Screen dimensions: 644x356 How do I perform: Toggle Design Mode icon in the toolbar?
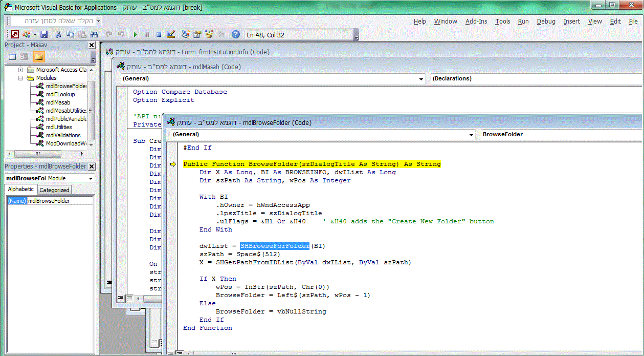click(171, 34)
